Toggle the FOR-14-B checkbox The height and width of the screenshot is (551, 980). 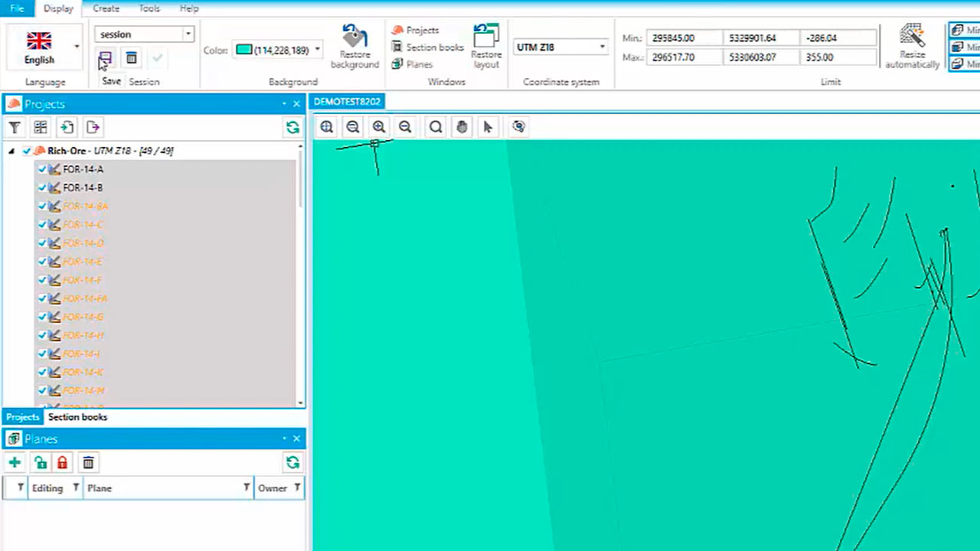point(43,187)
